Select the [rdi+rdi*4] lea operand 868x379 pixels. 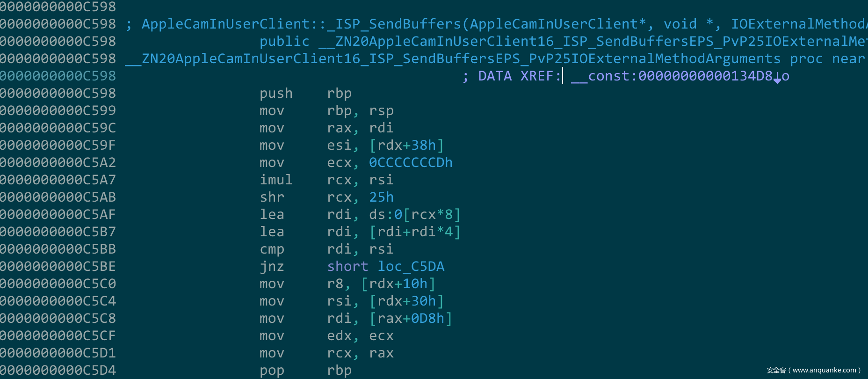click(414, 232)
